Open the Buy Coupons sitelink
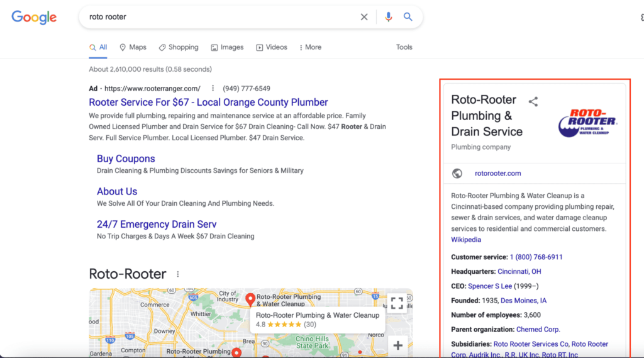 [x=126, y=159]
